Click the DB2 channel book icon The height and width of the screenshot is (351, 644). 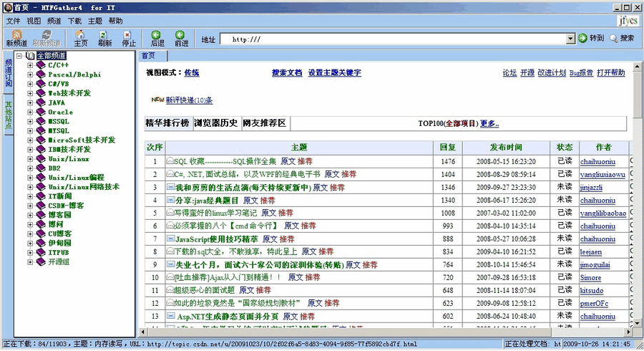click(x=41, y=168)
